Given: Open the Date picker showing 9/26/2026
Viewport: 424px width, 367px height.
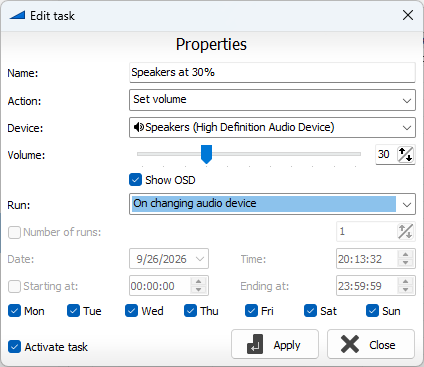Looking at the screenshot, I should [x=169, y=259].
